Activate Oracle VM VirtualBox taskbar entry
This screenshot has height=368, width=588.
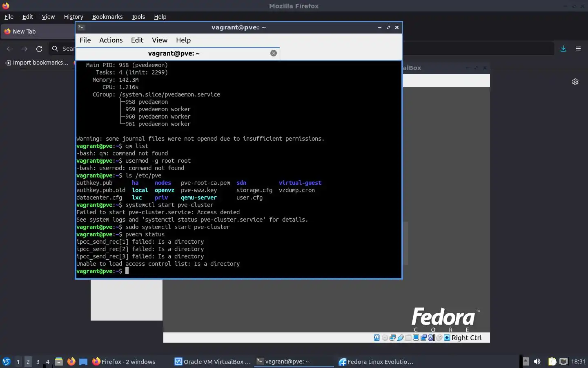coord(213,361)
